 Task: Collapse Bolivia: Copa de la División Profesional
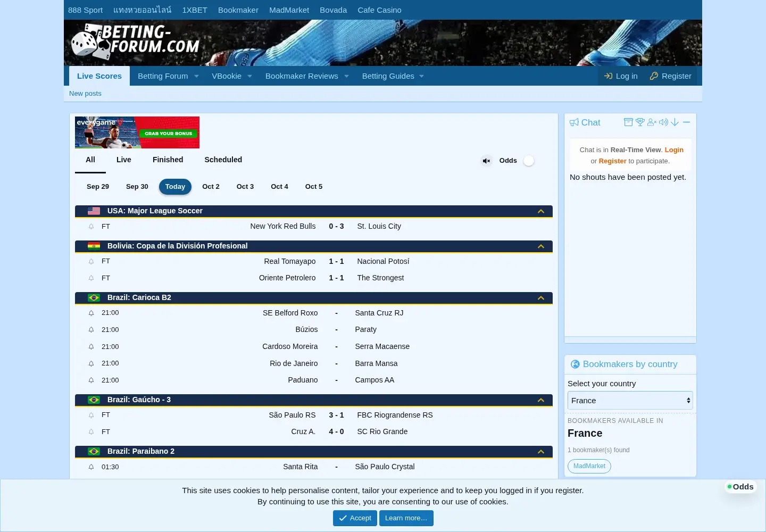pyautogui.click(x=541, y=246)
